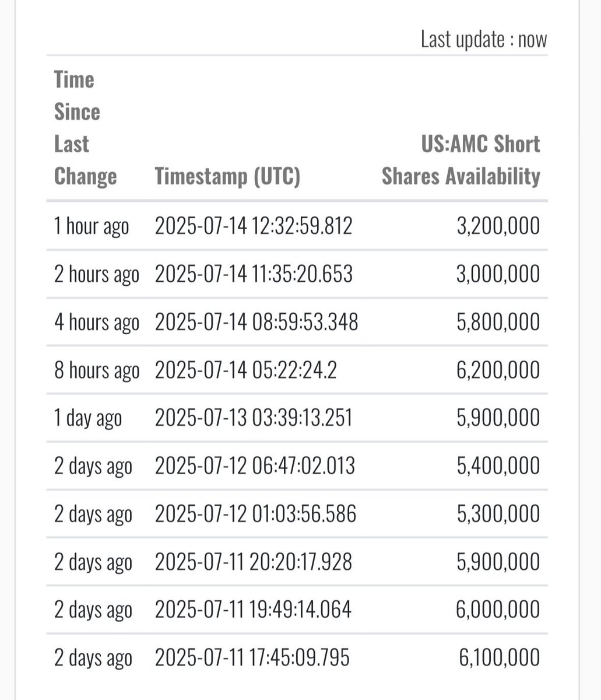Image resolution: width=601 pixels, height=700 pixels.
Task: Click the '1 hour ago' cell
Action: point(91,226)
